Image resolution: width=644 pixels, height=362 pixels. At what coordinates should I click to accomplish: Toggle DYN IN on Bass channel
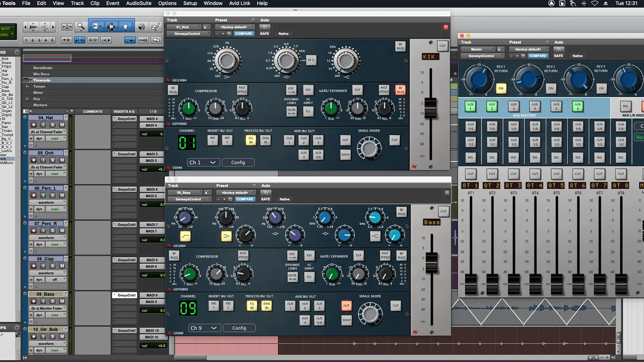(266, 306)
